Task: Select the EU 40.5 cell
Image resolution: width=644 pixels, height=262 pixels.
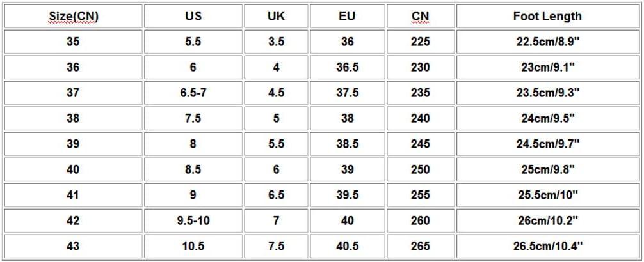Action: pos(347,246)
